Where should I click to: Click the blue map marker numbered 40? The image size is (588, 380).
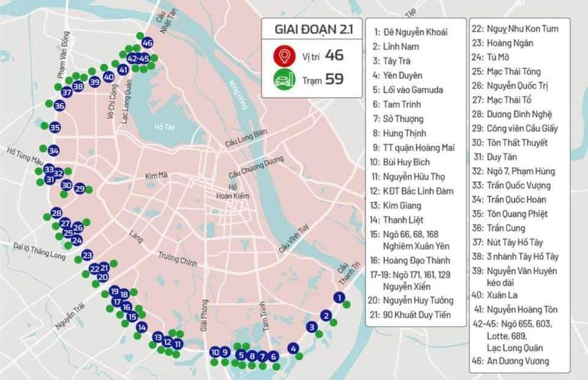click(x=108, y=77)
